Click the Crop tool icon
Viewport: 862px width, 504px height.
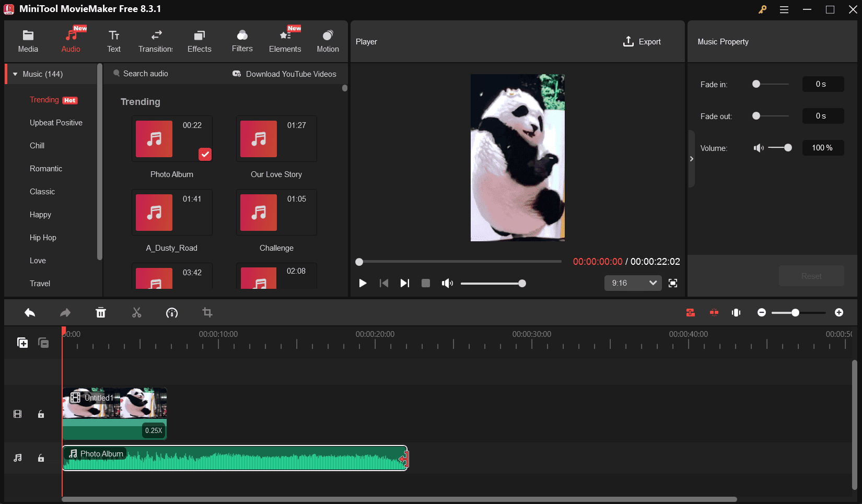pos(207,312)
